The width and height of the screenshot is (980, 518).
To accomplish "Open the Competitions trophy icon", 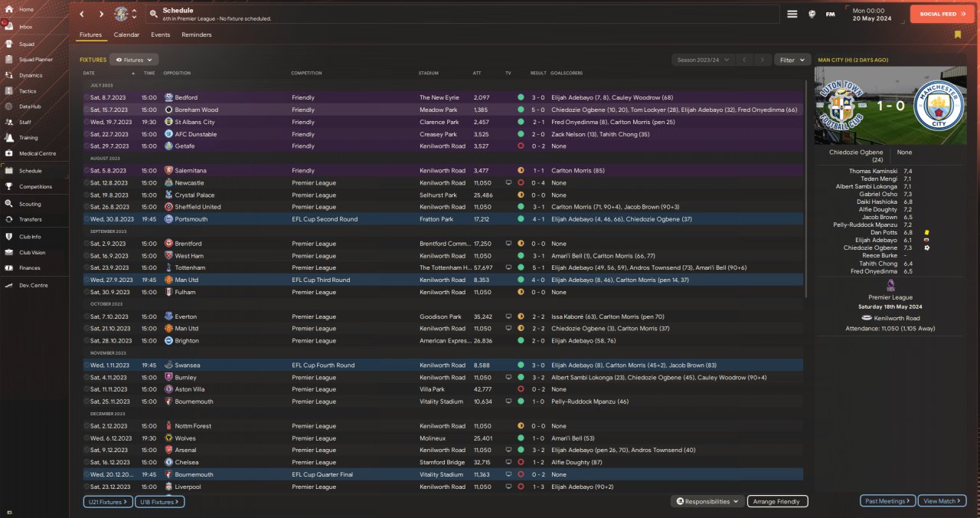I will click(x=8, y=186).
